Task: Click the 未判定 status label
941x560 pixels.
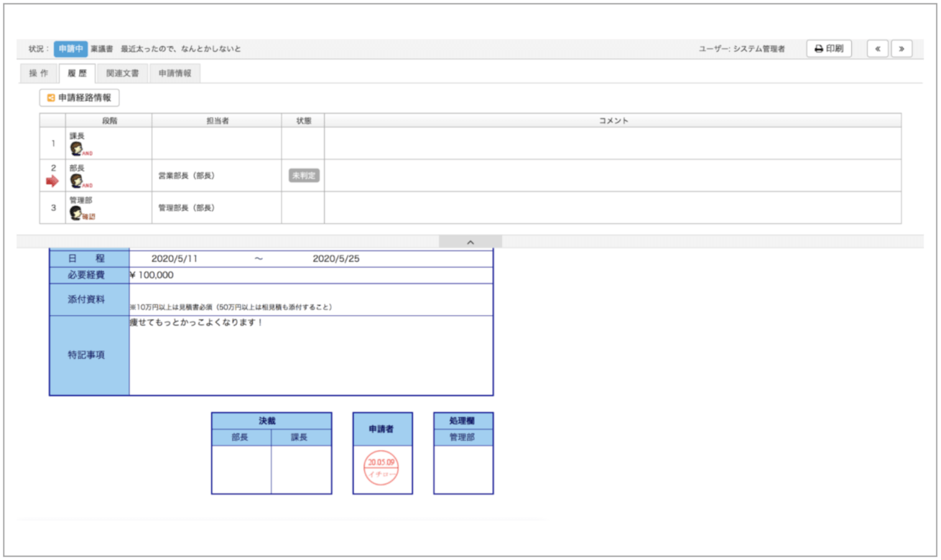Action: (x=304, y=175)
